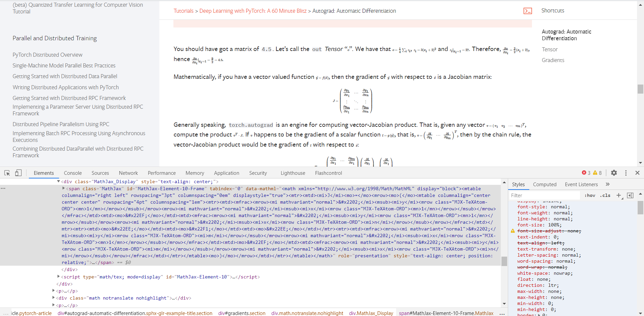The image size is (644, 316).
Task: Toggle the :hov element state button
Action: [590, 195]
